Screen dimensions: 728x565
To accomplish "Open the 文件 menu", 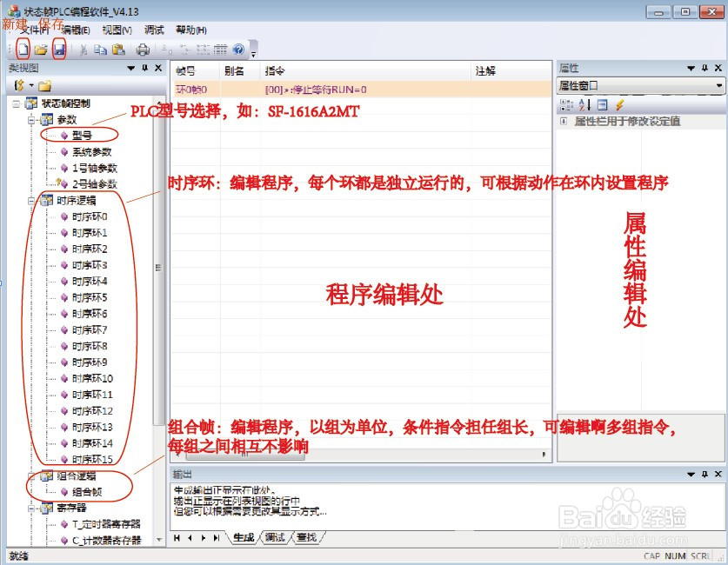I will coord(35,30).
